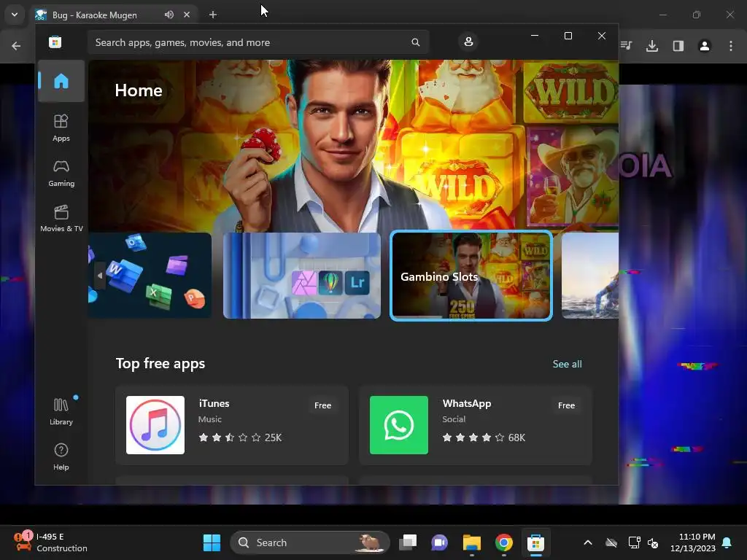
Task: Open File Explorer from the taskbar
Action: (472, 542)
